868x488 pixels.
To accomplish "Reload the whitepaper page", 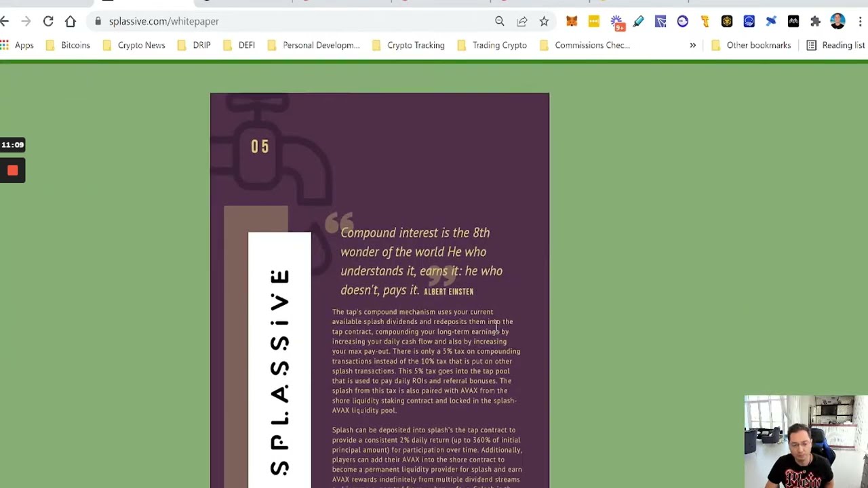I will 48,22.
